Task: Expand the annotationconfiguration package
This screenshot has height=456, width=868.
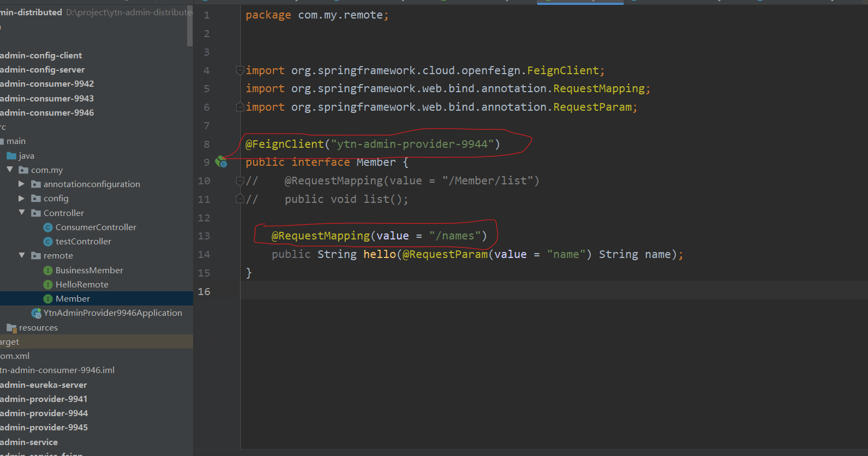Action: point(22,184)
